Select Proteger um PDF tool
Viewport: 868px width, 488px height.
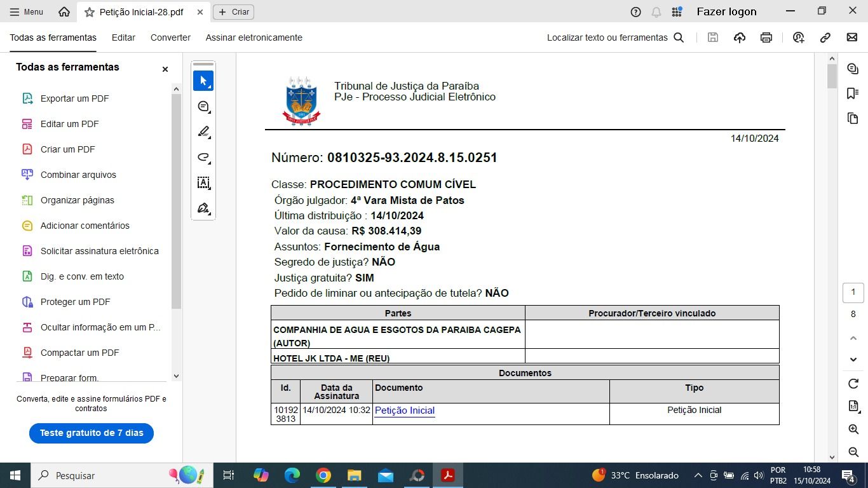click(75, 302)
